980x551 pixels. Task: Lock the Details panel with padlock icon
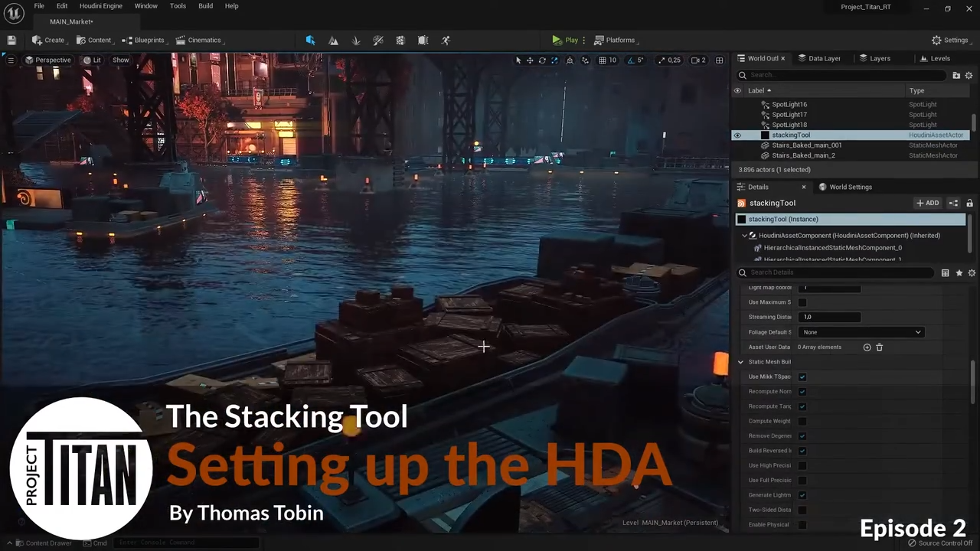pos(969,203)
